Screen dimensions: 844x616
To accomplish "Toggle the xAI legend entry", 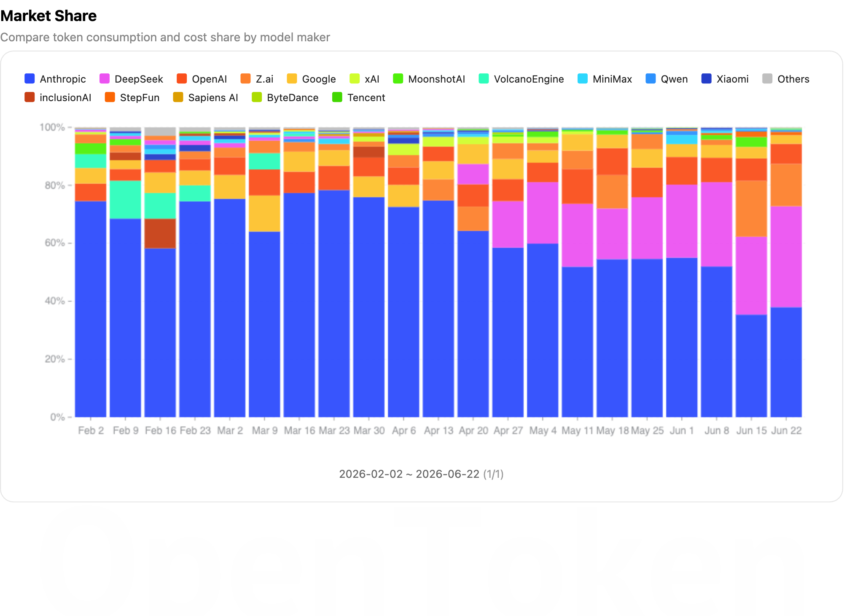I will tap(365, 79).
